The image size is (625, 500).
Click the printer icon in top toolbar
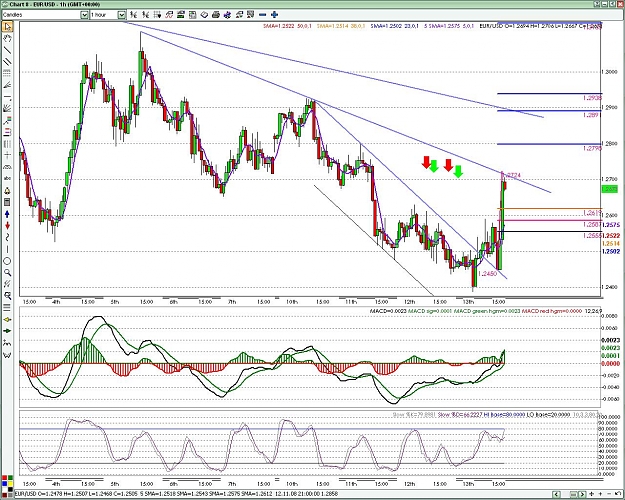216,15
